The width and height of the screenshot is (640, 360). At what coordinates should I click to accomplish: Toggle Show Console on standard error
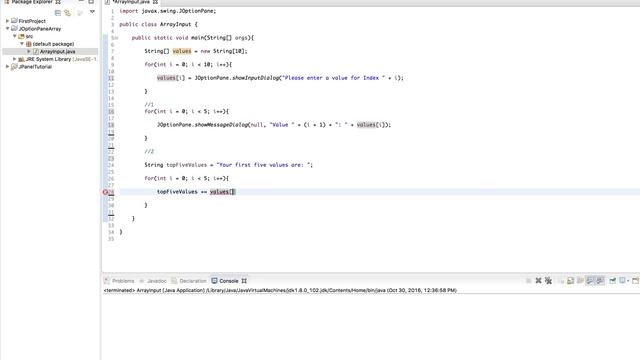(x=600, y=281)
